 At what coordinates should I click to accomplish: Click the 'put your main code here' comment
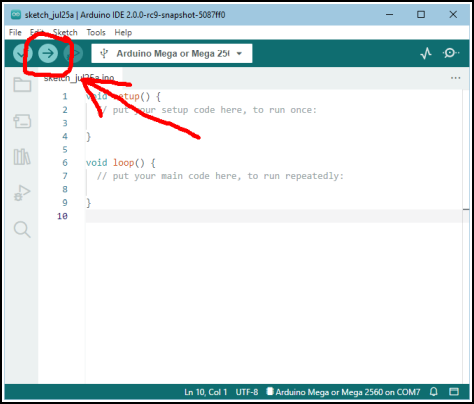(220, 176)
